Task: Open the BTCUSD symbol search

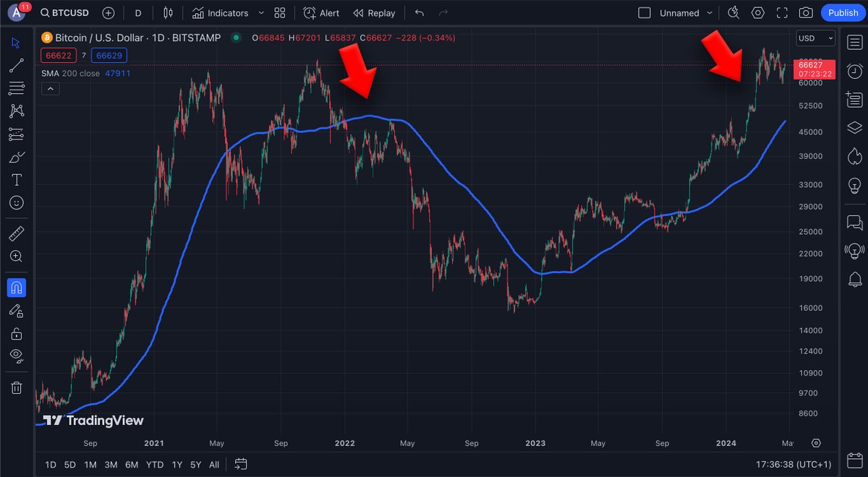Action: 65,13
